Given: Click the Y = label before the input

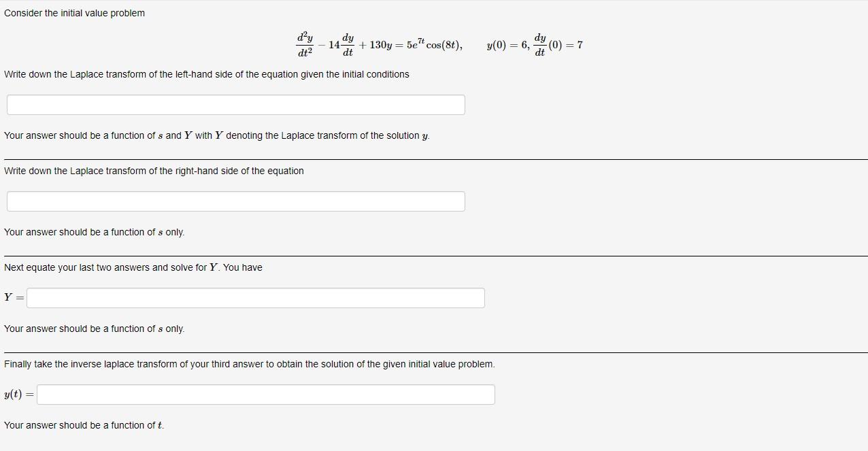Looking at the screenshot, I should tap(13, 297).
